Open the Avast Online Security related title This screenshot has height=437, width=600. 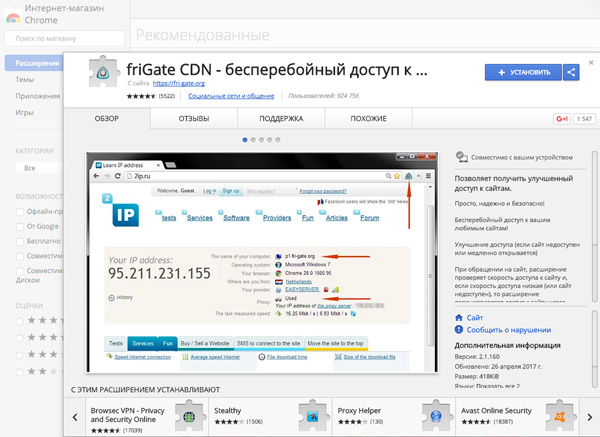pyautogui.click(x=496, y=411)
